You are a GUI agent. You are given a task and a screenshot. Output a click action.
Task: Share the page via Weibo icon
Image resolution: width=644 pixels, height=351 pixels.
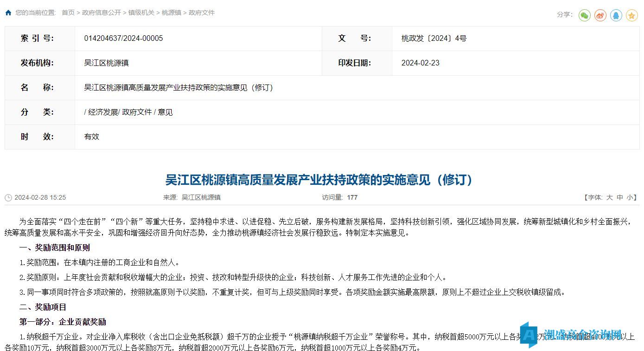[600, 15]
